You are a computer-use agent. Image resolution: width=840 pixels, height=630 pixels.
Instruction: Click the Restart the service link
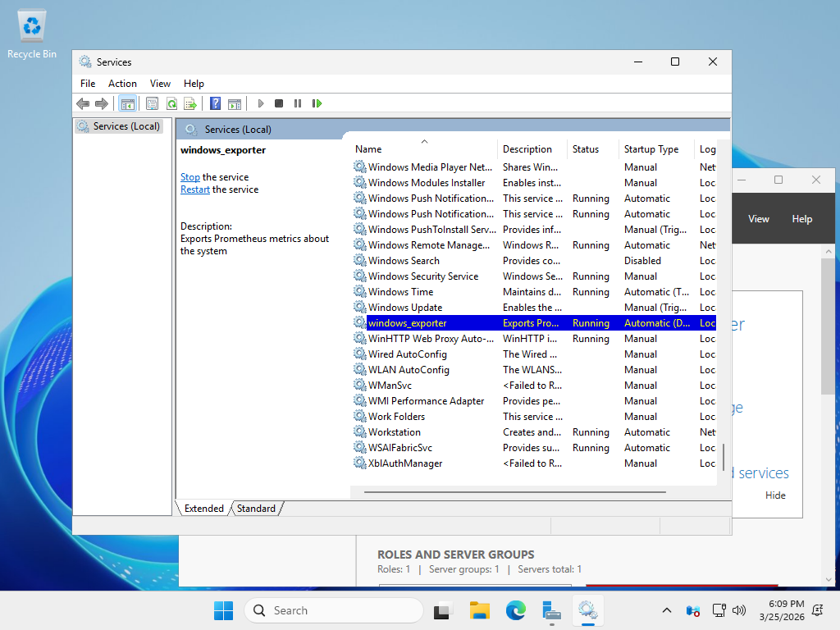195,189
